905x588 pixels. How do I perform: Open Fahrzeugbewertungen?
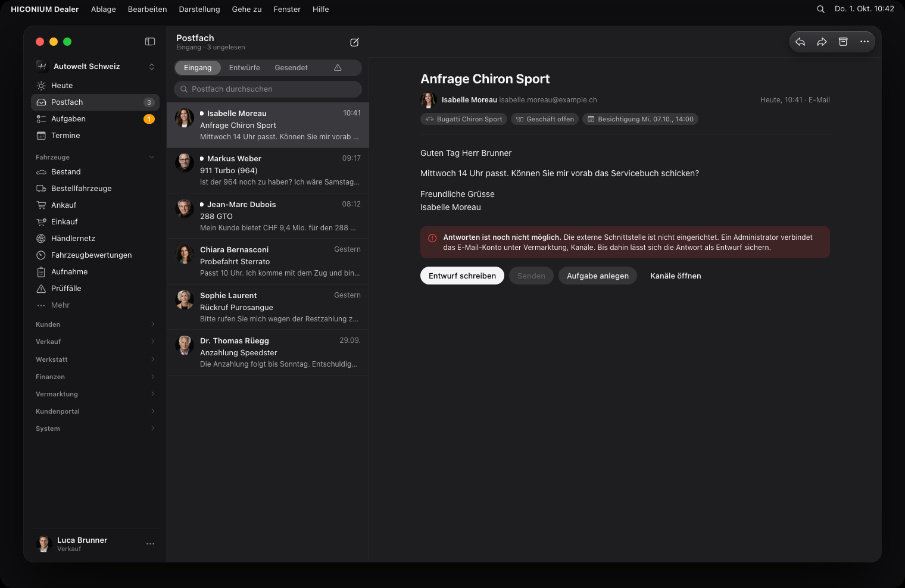(x=95, y=255)
